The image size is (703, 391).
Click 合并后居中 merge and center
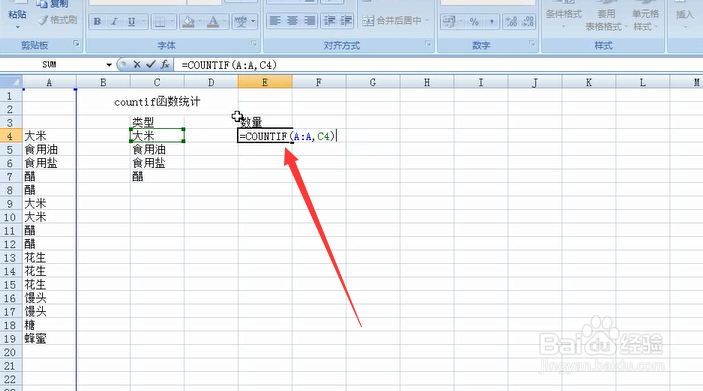tap(392, 21)
